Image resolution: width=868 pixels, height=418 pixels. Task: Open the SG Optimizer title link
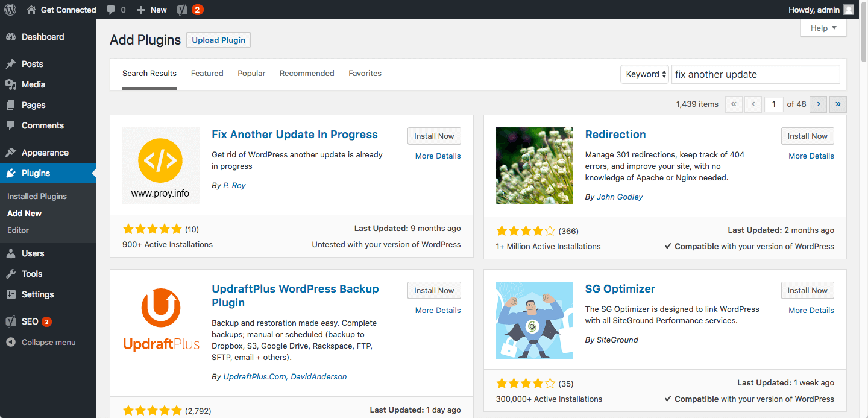(x=620, y=289)
